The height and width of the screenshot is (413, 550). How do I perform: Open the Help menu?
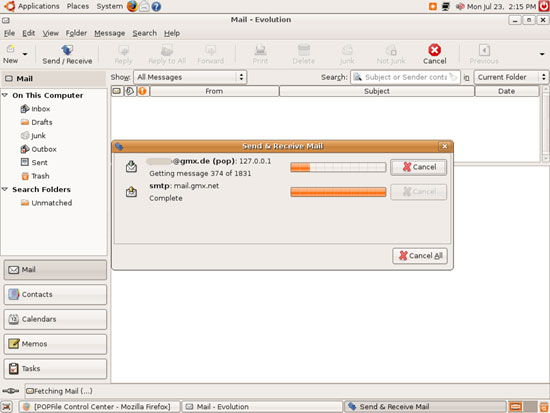click(x=172, y=33)
